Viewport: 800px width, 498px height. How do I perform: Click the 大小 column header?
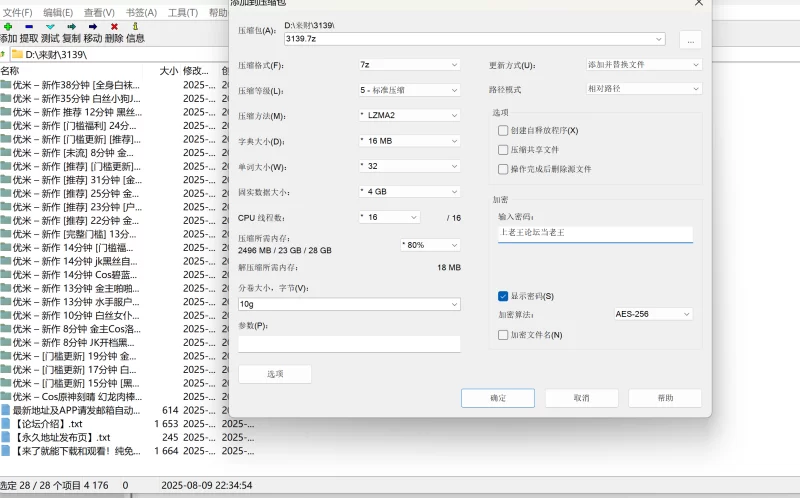168,70
